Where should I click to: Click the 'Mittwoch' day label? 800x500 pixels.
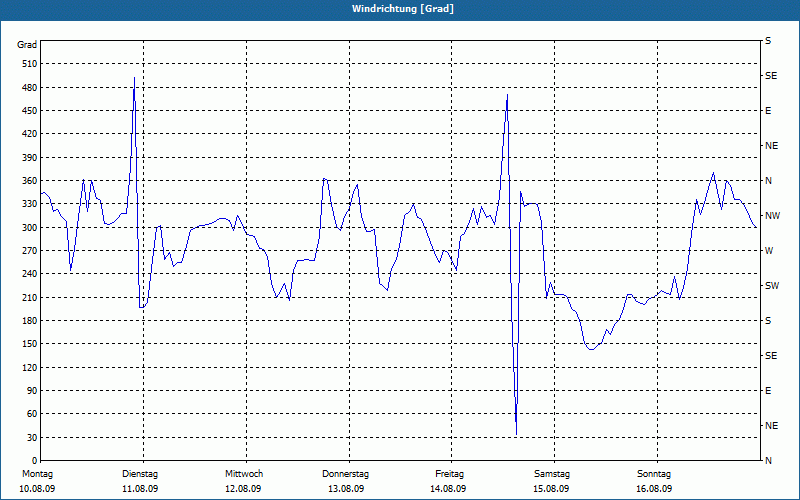click(x=244, y=474)
